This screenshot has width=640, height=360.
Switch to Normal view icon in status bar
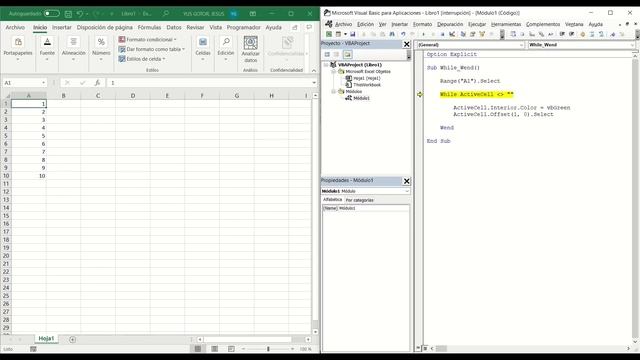tap(198, 349)
